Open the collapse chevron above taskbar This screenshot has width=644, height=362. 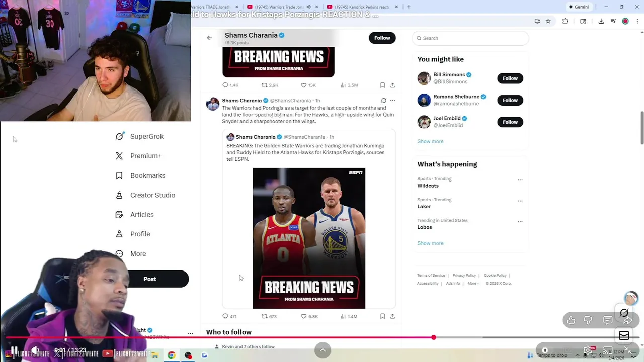coord(323,350)
